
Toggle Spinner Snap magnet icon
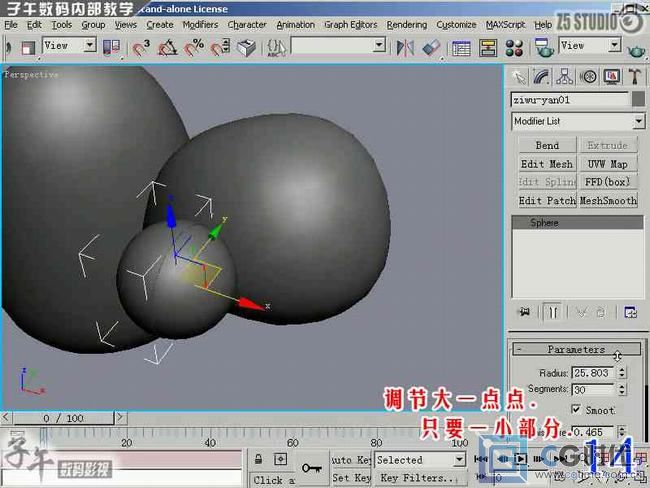[220, 47]
